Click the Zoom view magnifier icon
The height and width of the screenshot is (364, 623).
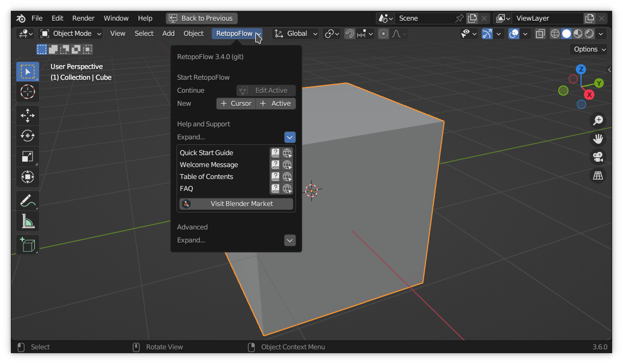point(598,120)
